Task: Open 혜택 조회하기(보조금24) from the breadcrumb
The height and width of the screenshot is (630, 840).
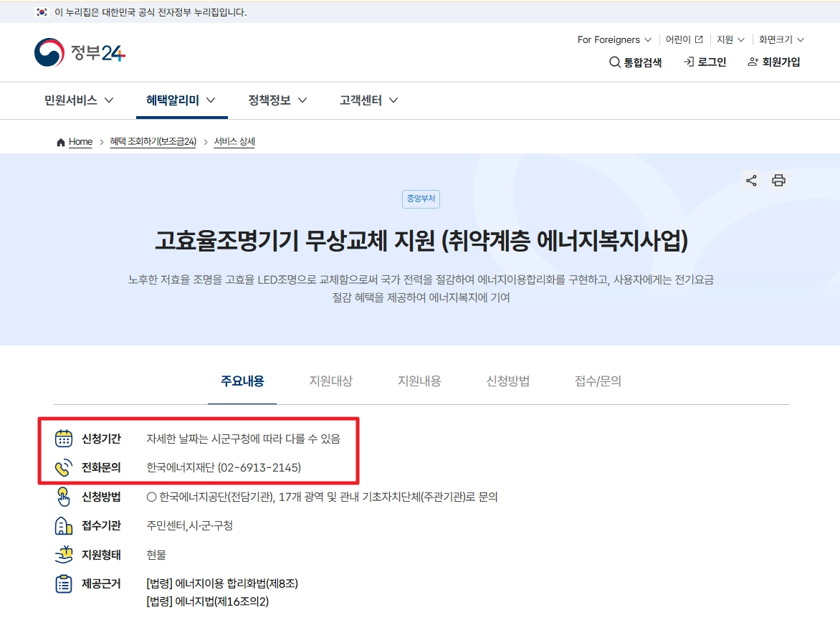Action: click(153, 141)
